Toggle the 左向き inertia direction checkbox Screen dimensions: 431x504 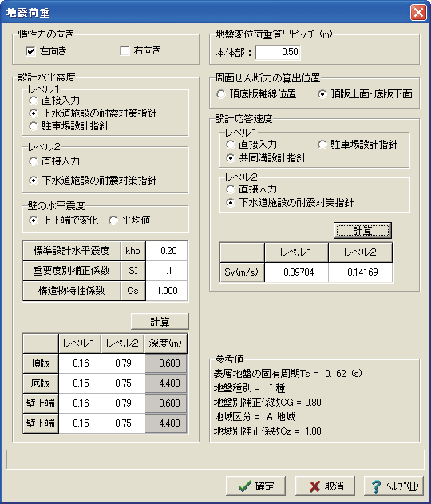pyautogui.click(x=30, y=51)
